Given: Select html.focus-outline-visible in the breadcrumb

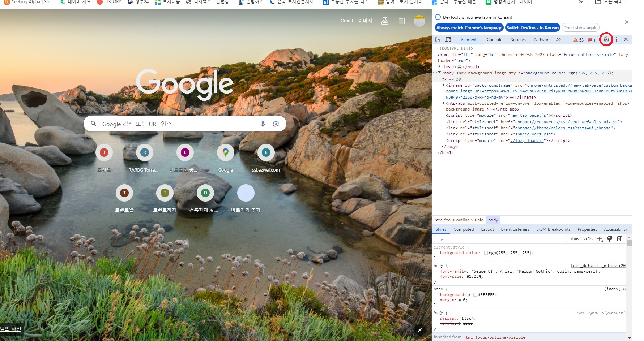Looking at the screenshot, I should [x=459, y=220].
